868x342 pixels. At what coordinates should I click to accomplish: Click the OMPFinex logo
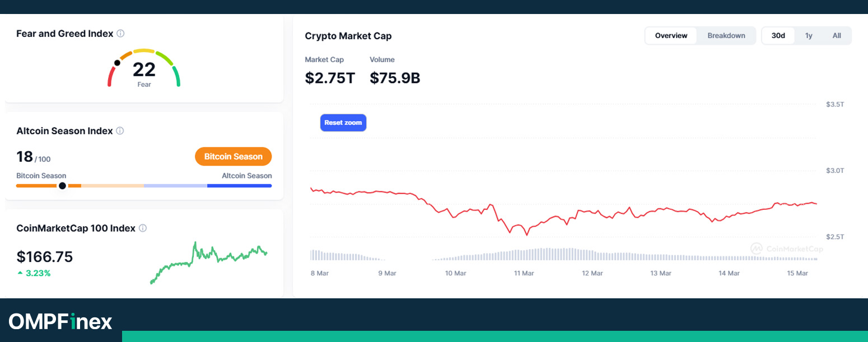pos(60,321)
